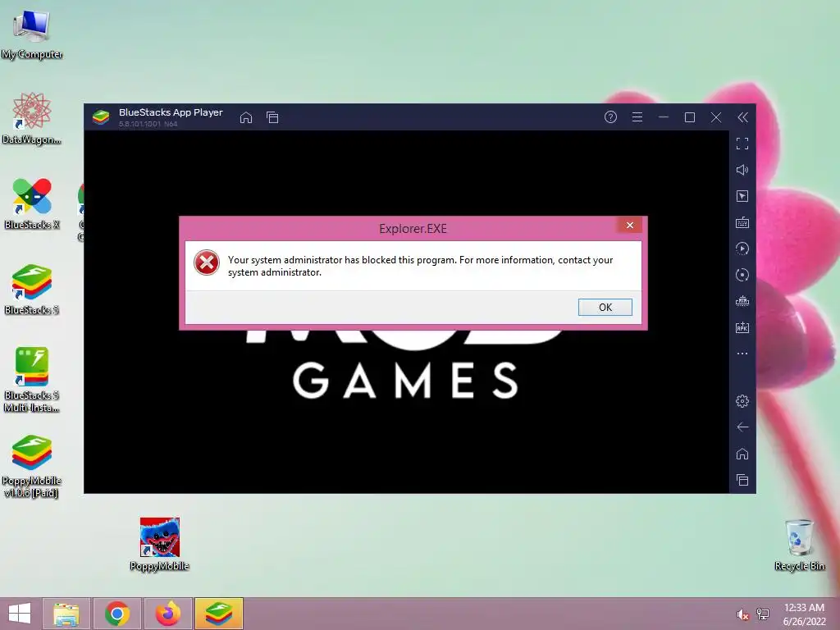Open the macro recorder icon
The height and width of the screenshot is (630, 840).
coord(742,249)
